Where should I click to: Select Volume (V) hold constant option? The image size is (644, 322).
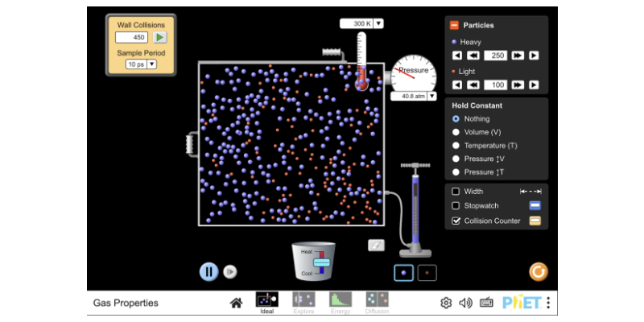[456, 132]
